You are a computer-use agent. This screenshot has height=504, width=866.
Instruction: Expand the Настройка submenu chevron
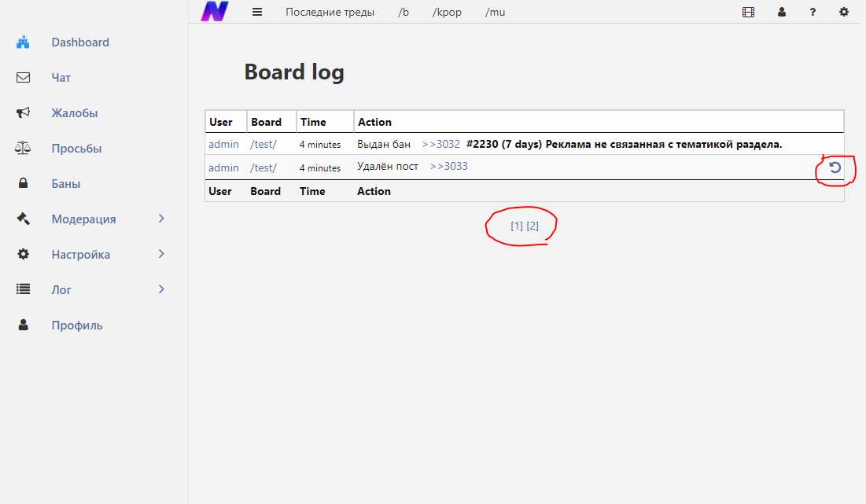[x=161, y=254]
